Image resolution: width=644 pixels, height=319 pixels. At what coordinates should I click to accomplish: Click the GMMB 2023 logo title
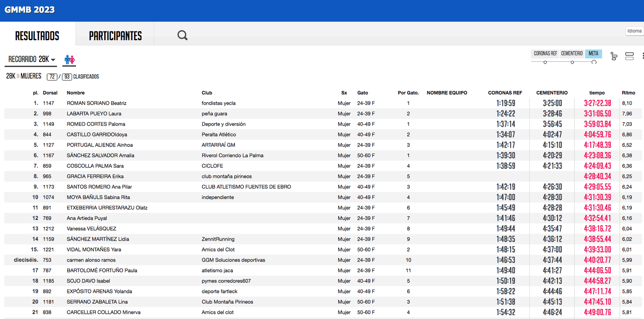[x=30, y=10]
